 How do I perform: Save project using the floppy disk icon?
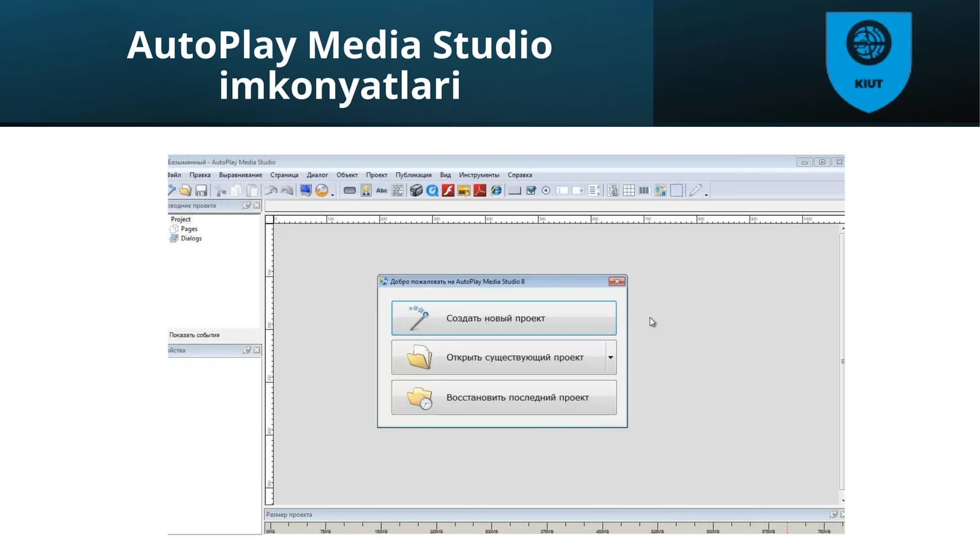click(x=201, y=191)
